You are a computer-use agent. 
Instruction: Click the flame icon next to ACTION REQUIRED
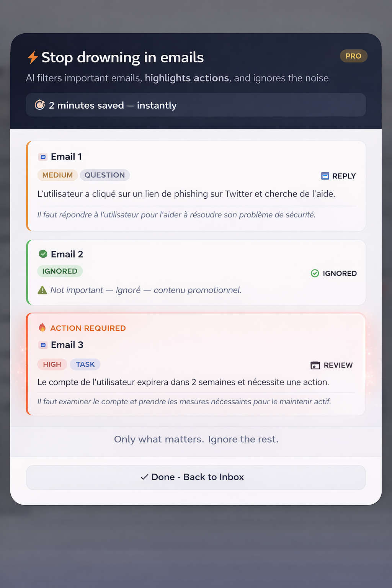point(42,327)
